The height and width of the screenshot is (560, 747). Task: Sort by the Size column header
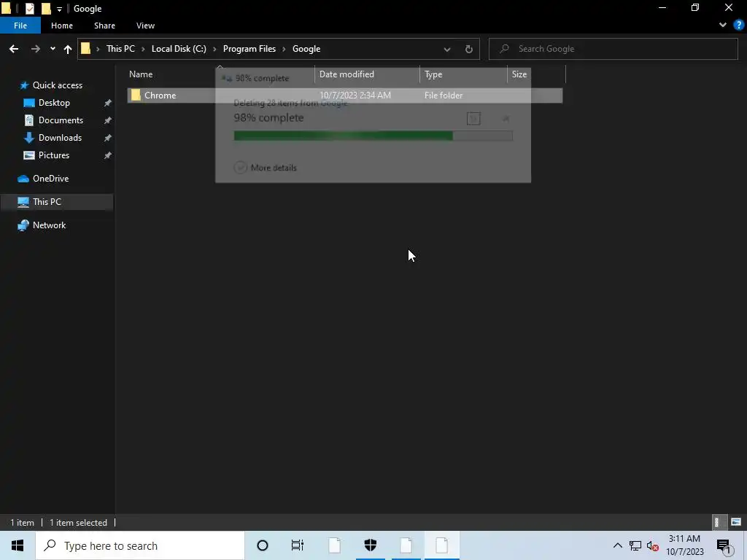(519, 74)
